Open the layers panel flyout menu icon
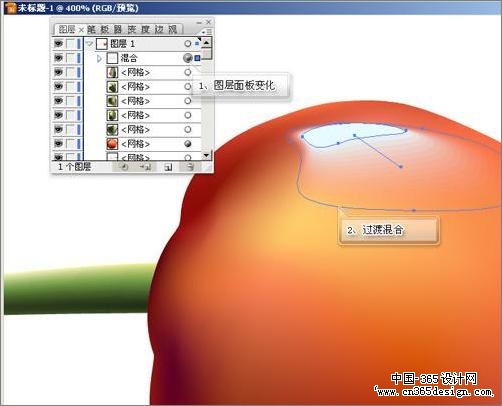 (207, 32)
